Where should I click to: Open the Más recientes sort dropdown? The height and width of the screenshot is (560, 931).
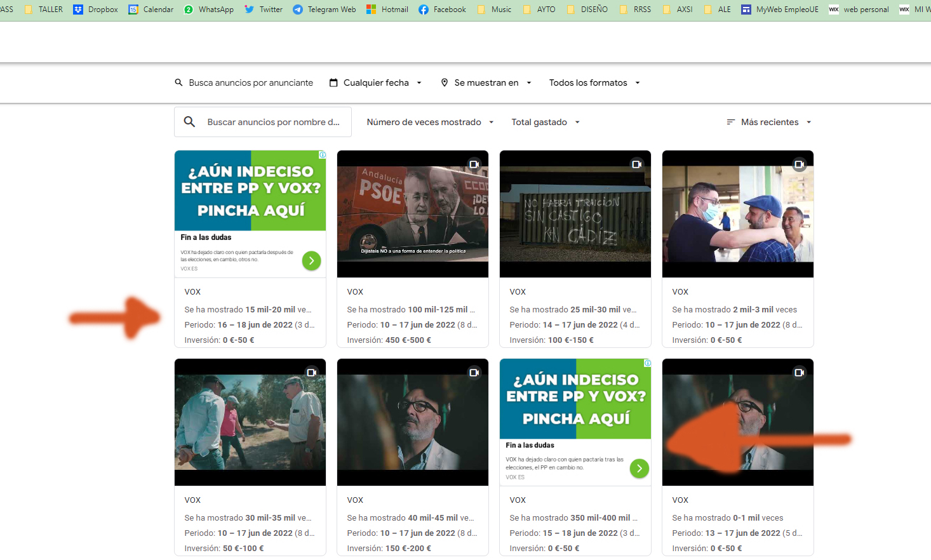pyautogui.click(x=769, y=122)
